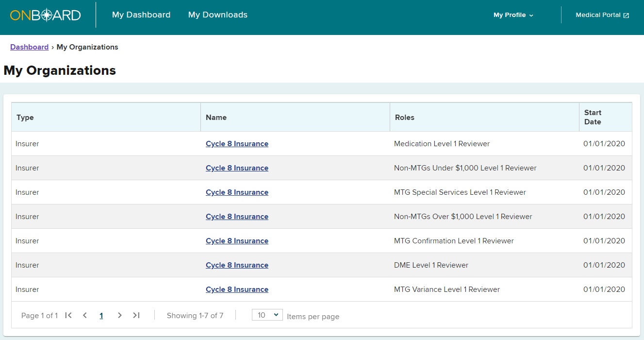This screenshot has width=644, height=340.
Task: Open Medical Portal external link
Action: (602, 15)
